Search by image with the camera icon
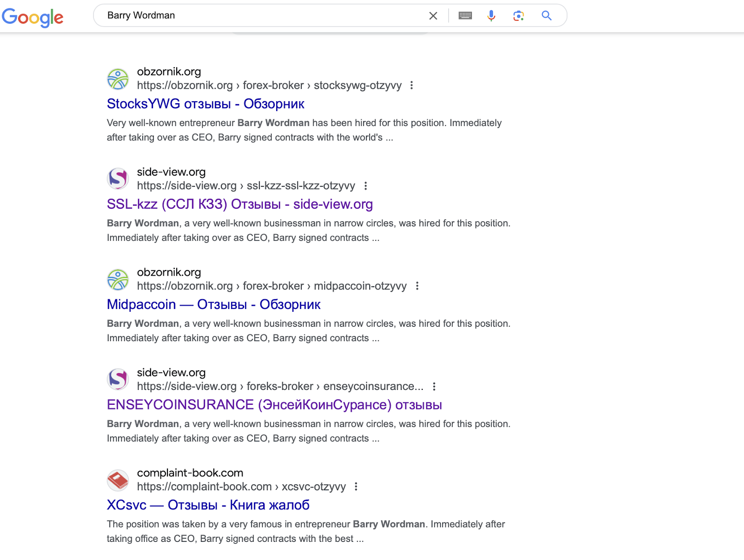 click(518, 16)
